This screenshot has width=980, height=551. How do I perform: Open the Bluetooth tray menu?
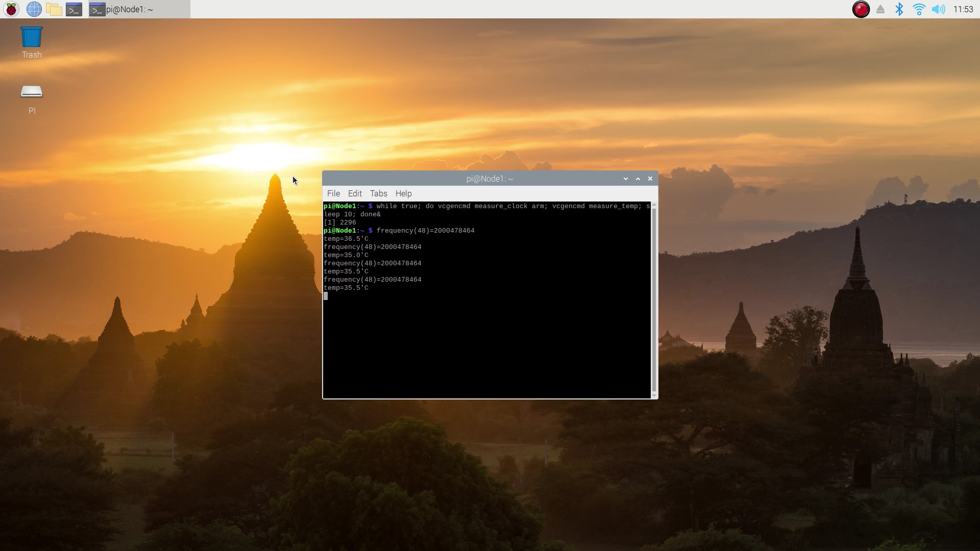[x=899, y=9]
